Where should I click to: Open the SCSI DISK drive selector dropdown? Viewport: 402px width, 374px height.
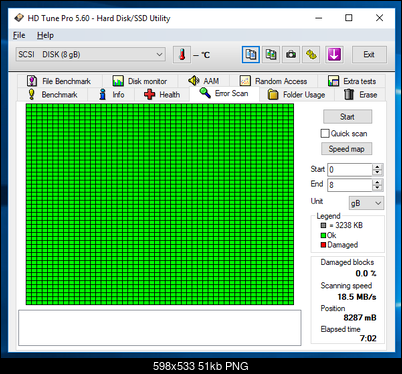pyautogui.click(x=91, y=54)
